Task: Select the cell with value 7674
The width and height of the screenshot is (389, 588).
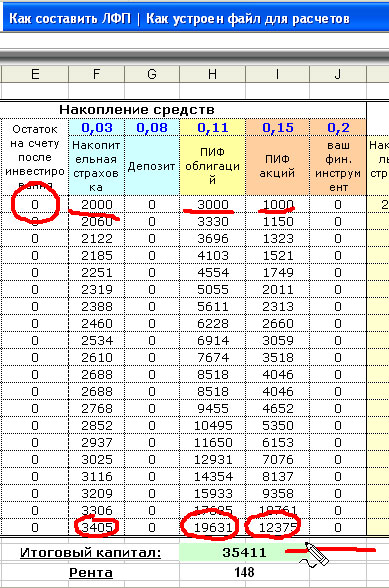Action: pyautogui.click(x=213, y=357)
